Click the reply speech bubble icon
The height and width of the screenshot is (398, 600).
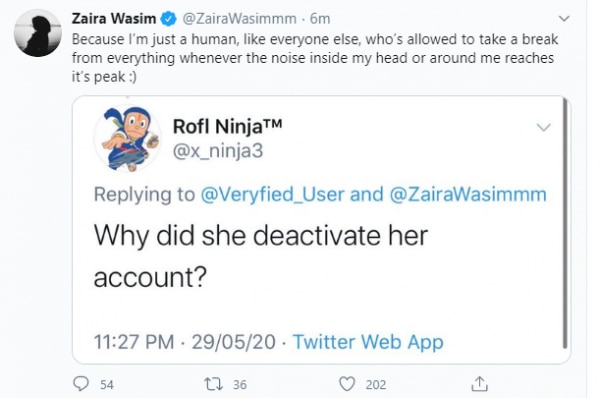81,384
